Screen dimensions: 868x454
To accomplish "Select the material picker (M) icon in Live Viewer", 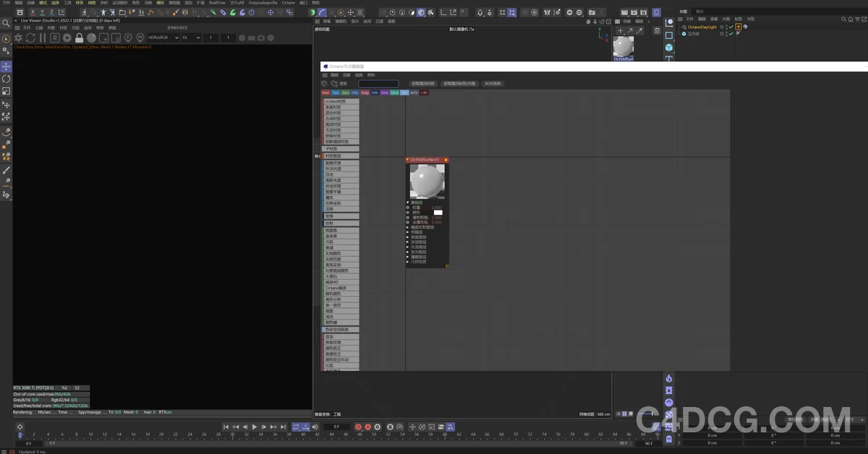I will point(139,38).
